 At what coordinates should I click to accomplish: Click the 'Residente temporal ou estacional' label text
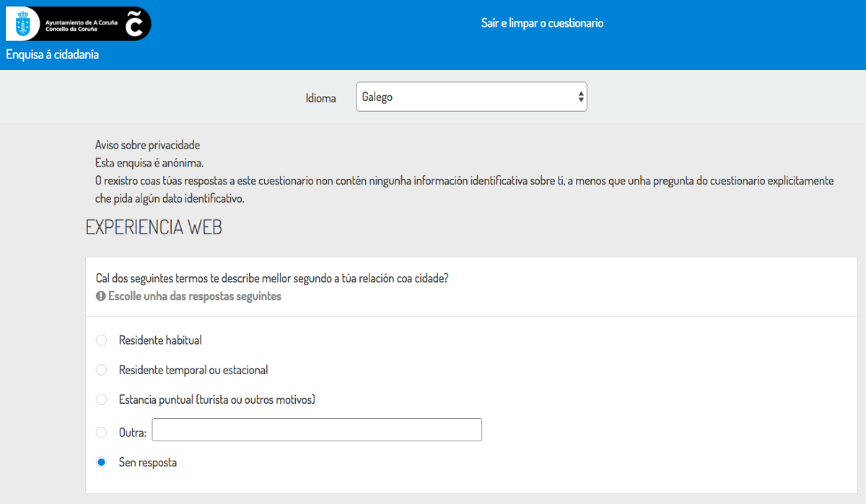[193, 370]
